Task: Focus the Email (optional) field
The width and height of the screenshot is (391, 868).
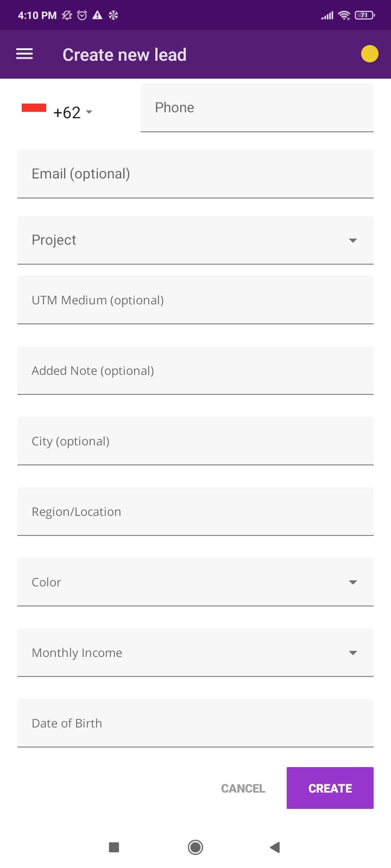Action: (x=195, y=174)
